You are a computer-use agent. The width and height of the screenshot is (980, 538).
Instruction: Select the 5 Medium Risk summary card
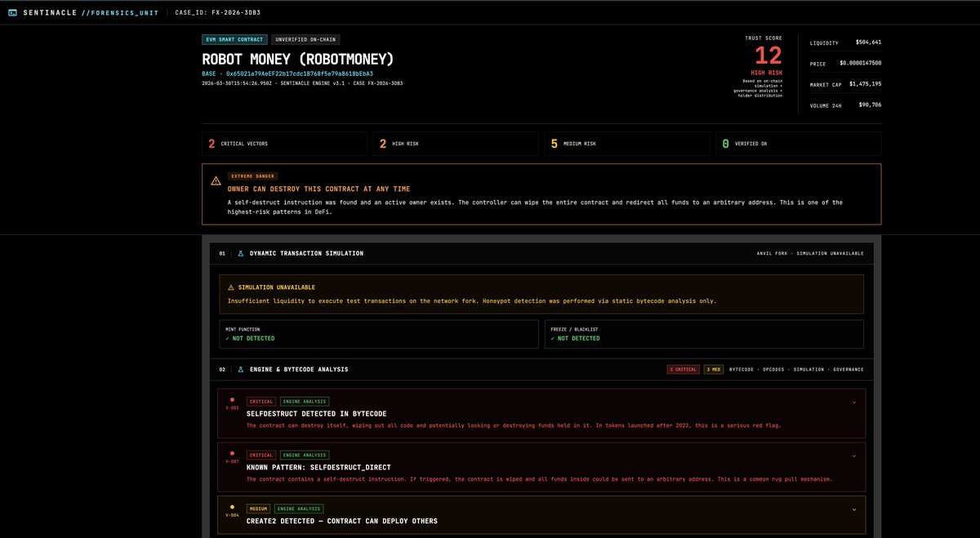627,144
